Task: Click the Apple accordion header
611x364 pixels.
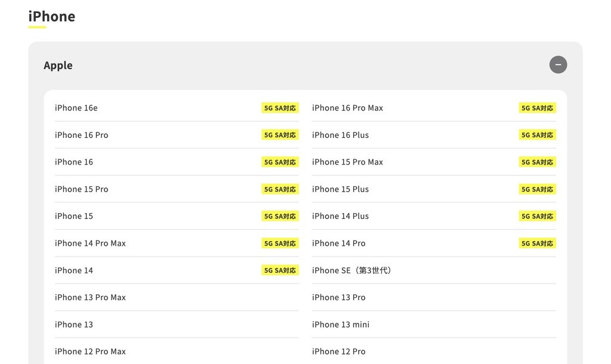Action: [305, 65]
